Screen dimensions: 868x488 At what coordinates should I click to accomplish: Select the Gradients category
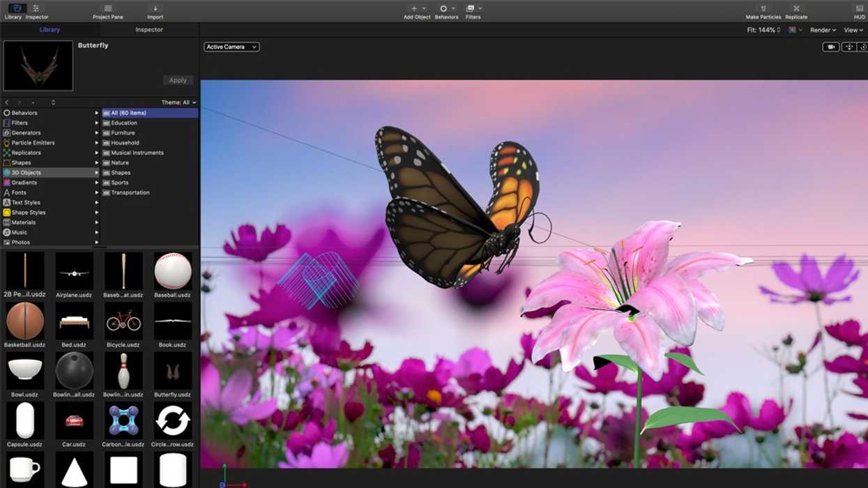[51, 183]
